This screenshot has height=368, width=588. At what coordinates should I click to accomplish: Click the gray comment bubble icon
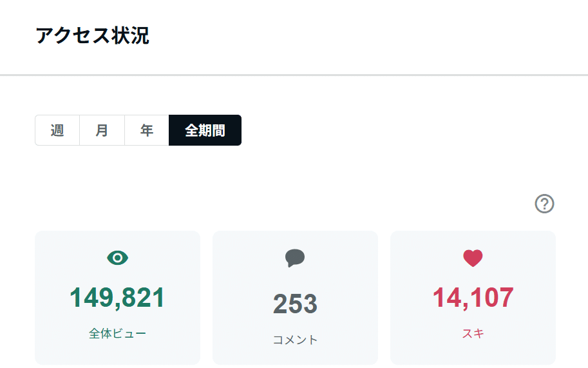point(295,258)
